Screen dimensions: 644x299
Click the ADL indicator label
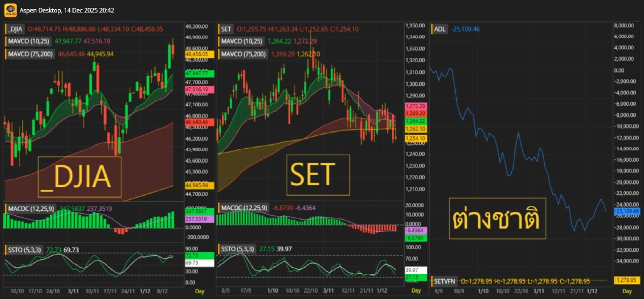pos(439,29)
